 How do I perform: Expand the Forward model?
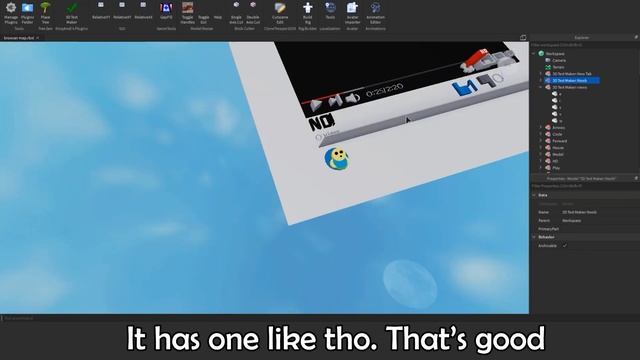(541, 141)
